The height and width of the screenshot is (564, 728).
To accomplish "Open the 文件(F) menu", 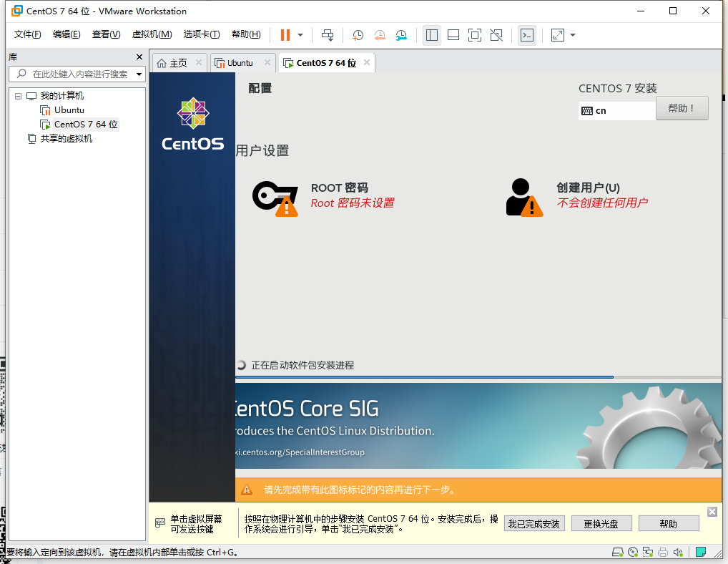I will tap(27, 34).
